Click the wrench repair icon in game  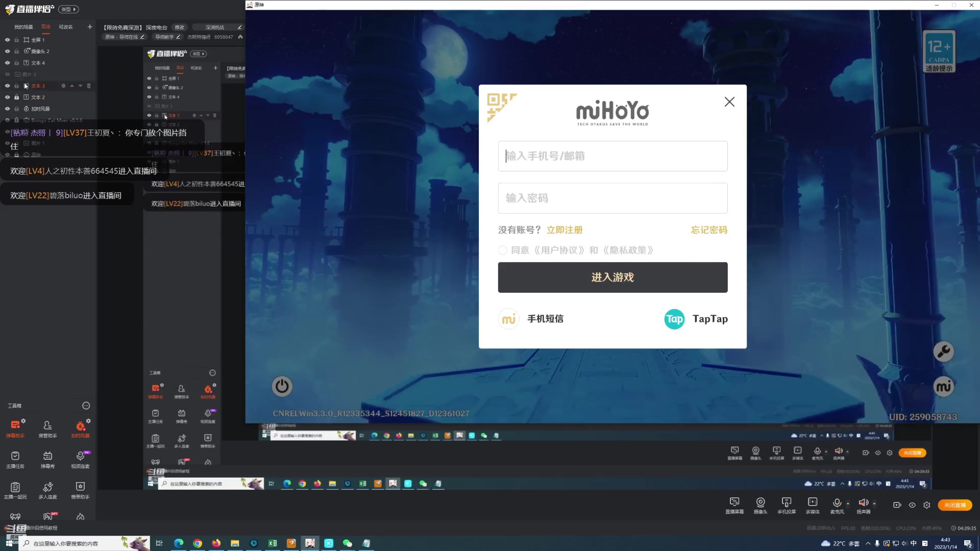[x=943, y=352]
